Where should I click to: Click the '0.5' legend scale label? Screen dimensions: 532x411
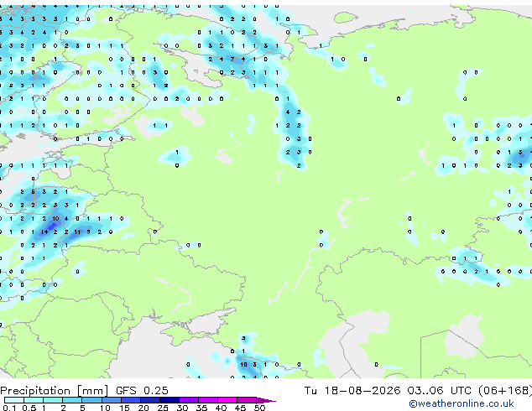click(29, 408)
